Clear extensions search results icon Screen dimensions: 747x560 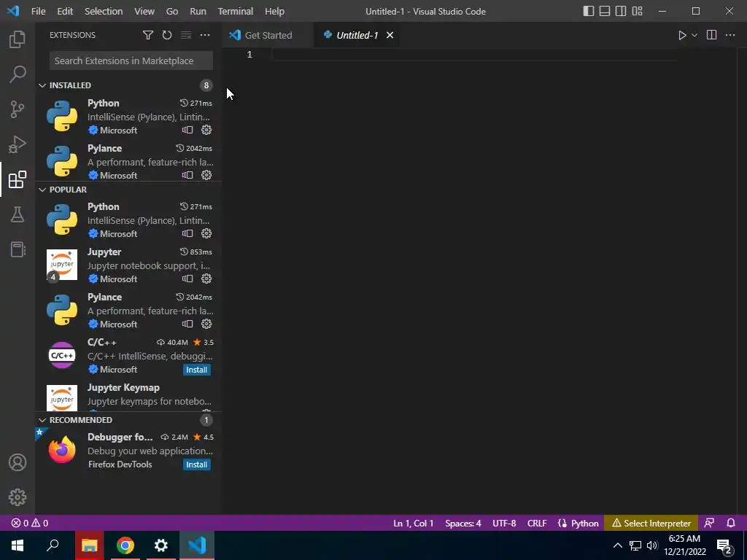pyautogui.click(x=186, y=35)
